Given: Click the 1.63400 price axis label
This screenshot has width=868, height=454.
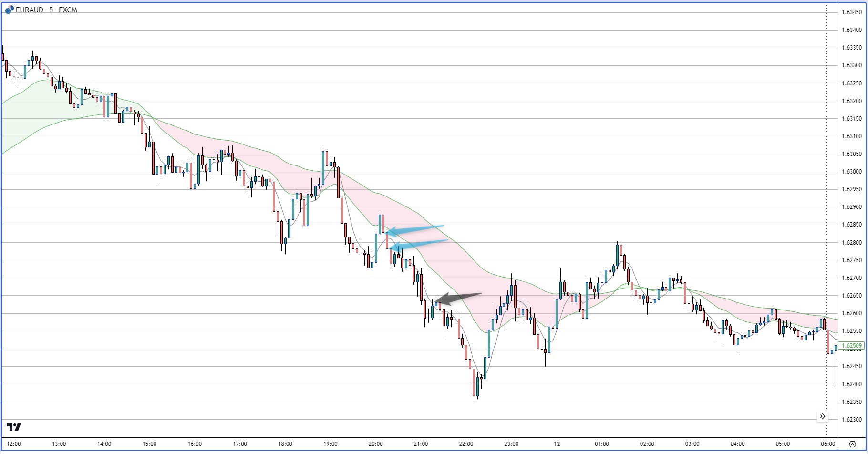Looking at the screenshot, I should (851, 30).
